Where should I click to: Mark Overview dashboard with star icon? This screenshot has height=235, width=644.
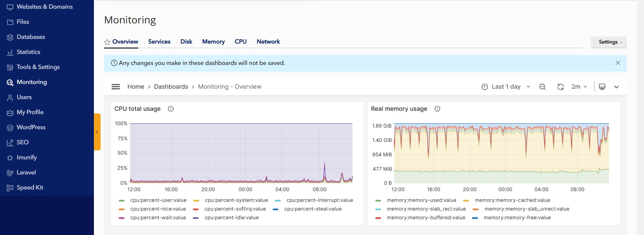(107, 42)
